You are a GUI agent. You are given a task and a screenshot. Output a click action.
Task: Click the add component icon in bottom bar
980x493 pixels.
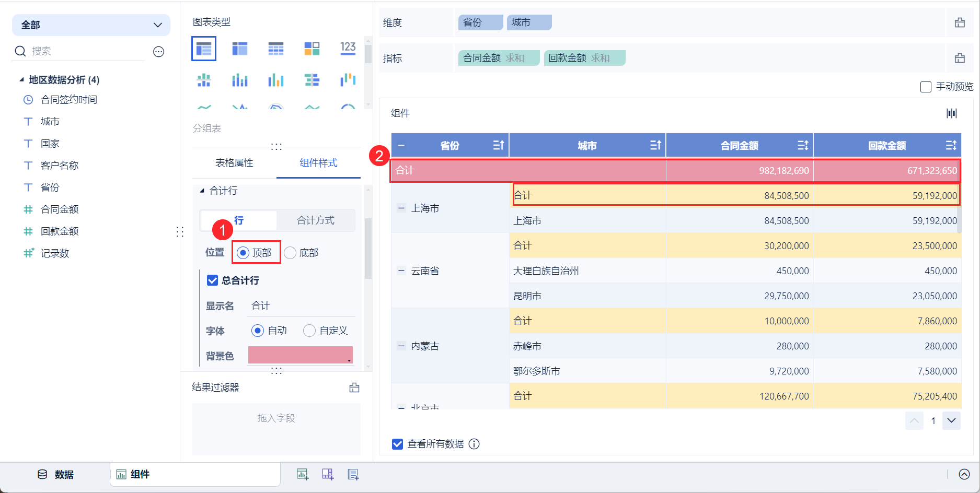302,474
